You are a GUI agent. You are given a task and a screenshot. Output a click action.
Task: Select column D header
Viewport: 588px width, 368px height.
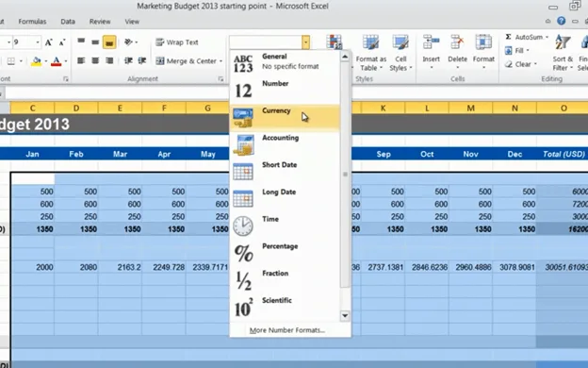point(76,109)
